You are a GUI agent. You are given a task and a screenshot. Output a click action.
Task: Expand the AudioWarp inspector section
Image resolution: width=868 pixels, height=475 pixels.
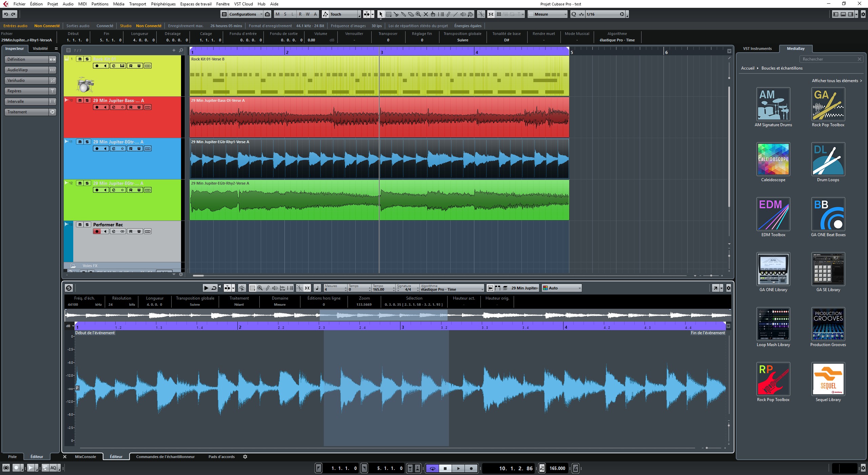tap(30, 70)
